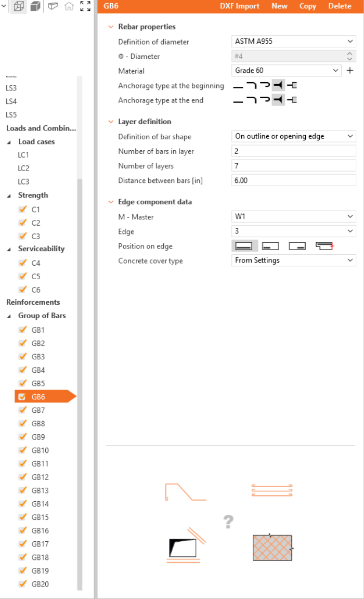The image size is (364, 599).
Task: Collapse the Rebar properties section
Action: click(110, 27)
